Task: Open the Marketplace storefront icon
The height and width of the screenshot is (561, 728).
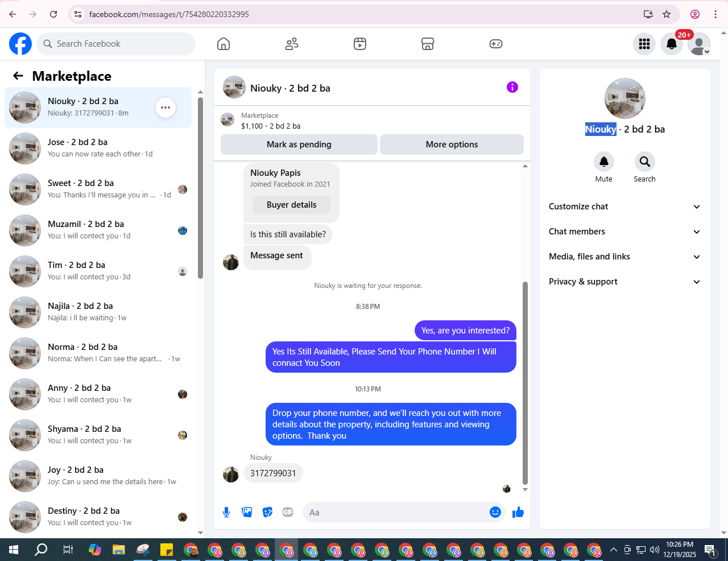Action: coord(428,44)
